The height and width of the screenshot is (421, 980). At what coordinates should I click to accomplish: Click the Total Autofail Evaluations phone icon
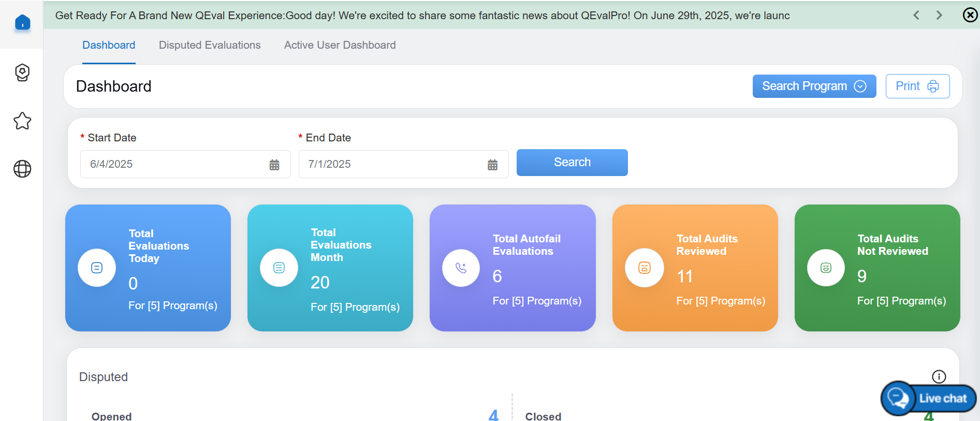(x=461, y=268)
